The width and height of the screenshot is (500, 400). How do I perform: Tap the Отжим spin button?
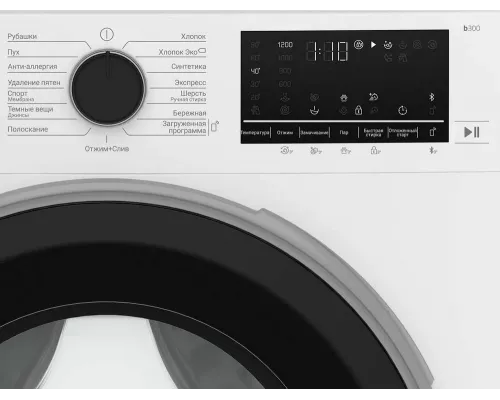coord(285,132)
